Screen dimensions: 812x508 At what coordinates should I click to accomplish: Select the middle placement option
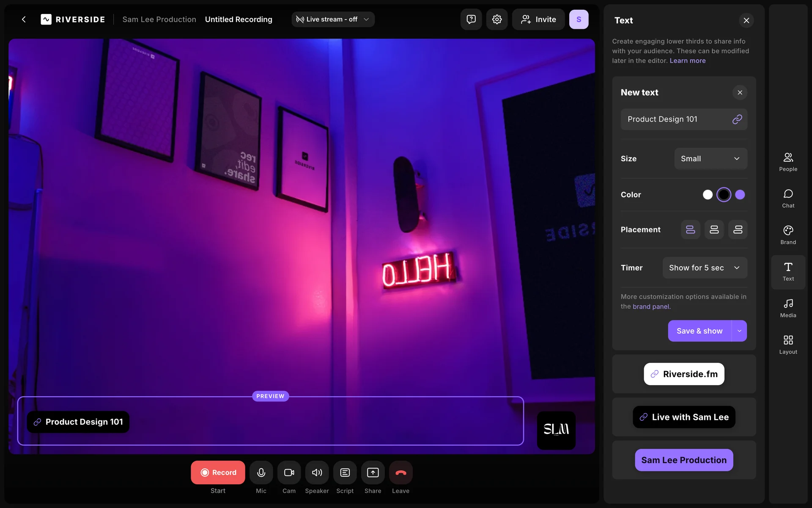[x=714, y=229]
